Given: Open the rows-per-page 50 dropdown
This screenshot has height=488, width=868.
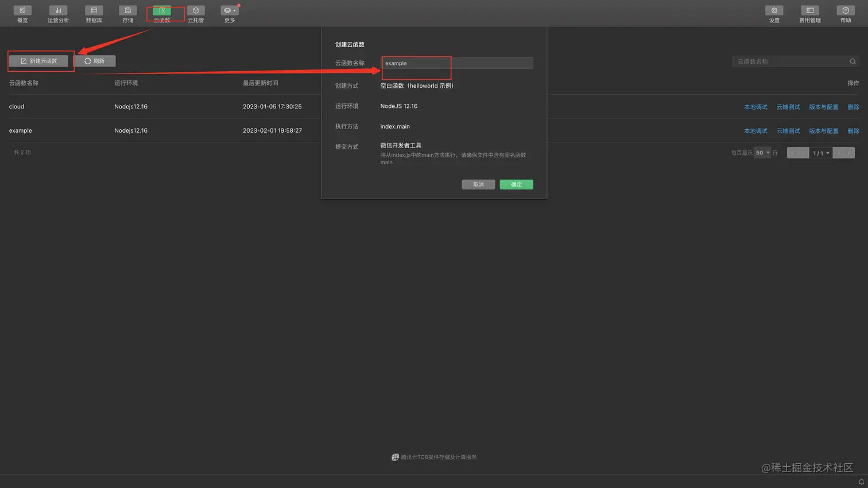Looking at the screenshot, I should click(762, 153).
